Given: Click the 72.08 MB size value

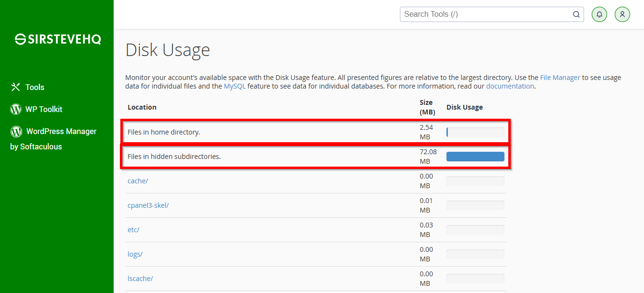Looking at the screenshot, I should pos(428,157).
